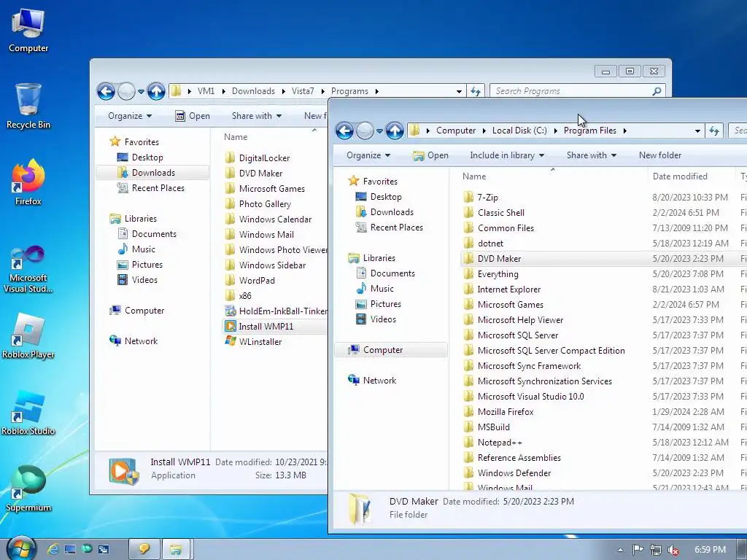The image size is (747, 560).
Task: Select Network in Program Files sidebar
Action: [379, 381]
